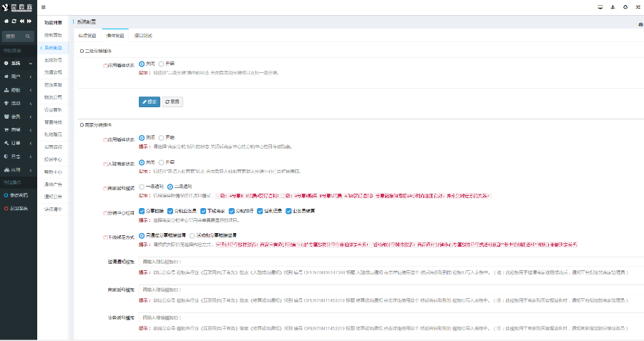Screen dimensions: 644x341
Task: Click the search magnifier icon in sidebar
Action: pos(29,36)
